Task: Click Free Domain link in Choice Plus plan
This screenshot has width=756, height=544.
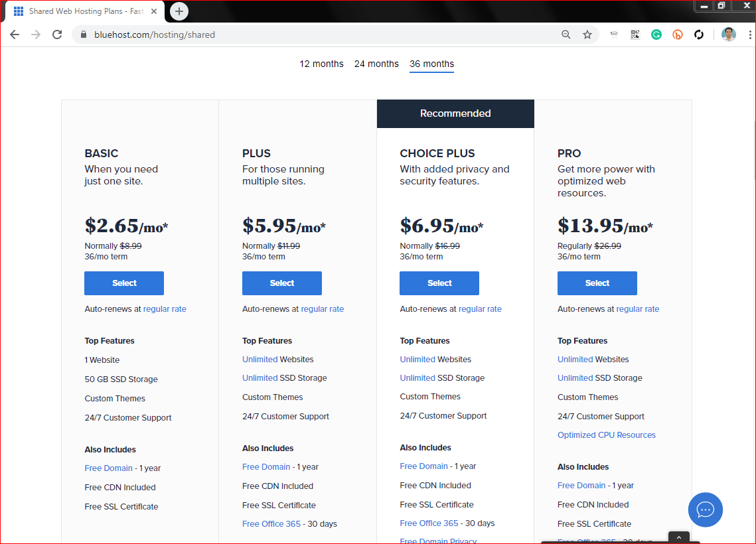Action: tap(424, 466)
